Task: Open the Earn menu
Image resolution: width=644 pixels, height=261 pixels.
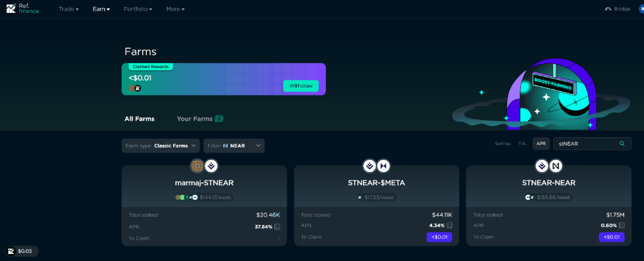Action: click(x=102, y=9)
